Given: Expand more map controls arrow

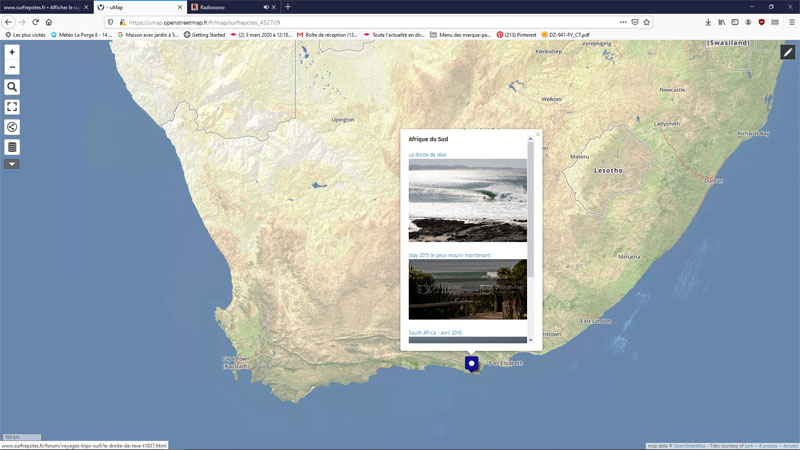Looking at the screenshot, I should 12,164.
